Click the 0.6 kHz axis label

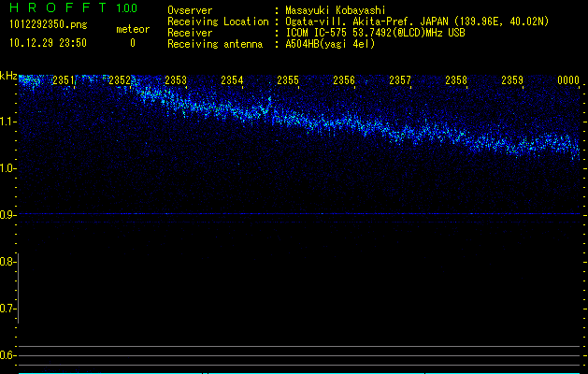coord(7,355)
